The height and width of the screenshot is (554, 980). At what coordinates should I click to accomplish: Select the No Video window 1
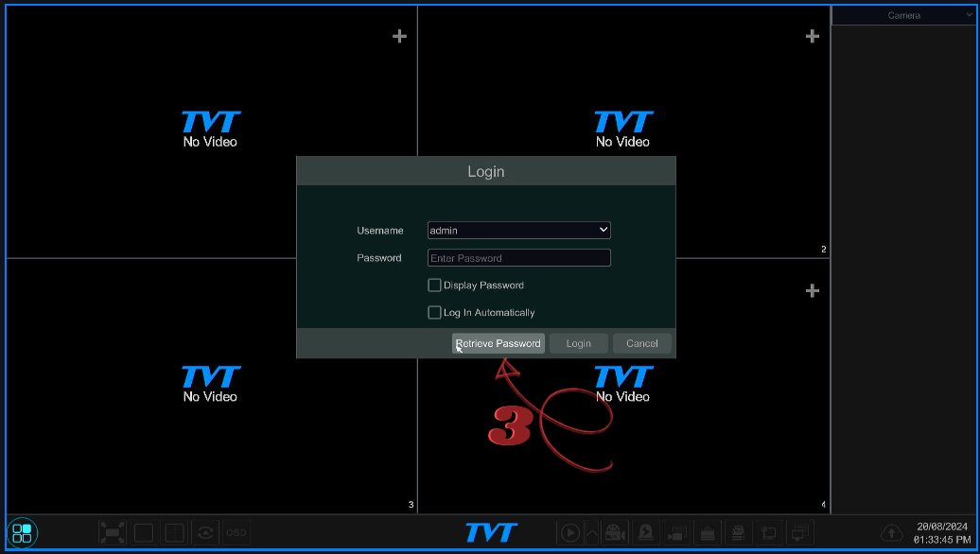(x=210, y=130)
